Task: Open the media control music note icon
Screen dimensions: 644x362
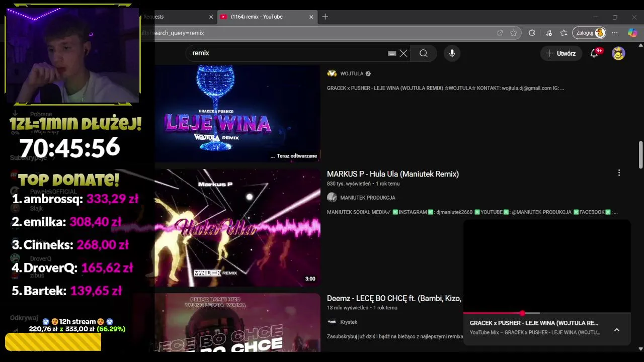Action: click(549, 33)
